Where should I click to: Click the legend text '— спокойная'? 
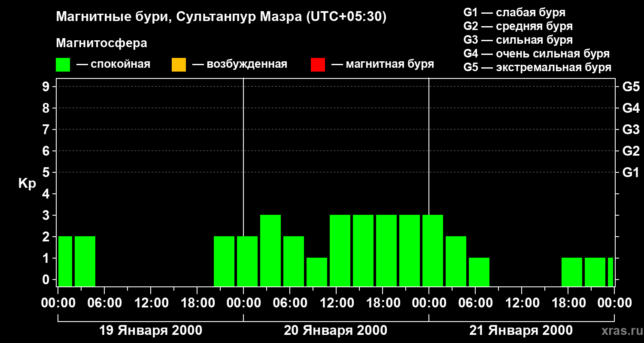click(x=113, y=65)
